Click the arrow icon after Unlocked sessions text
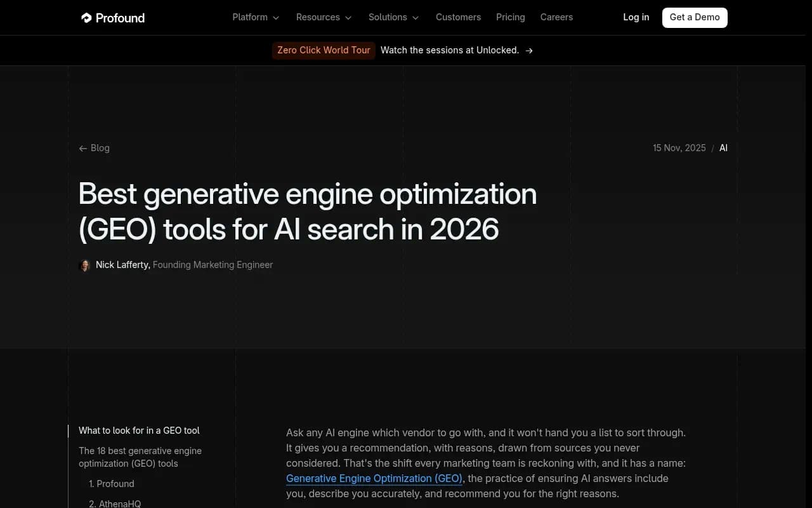 tap(529, 51)
